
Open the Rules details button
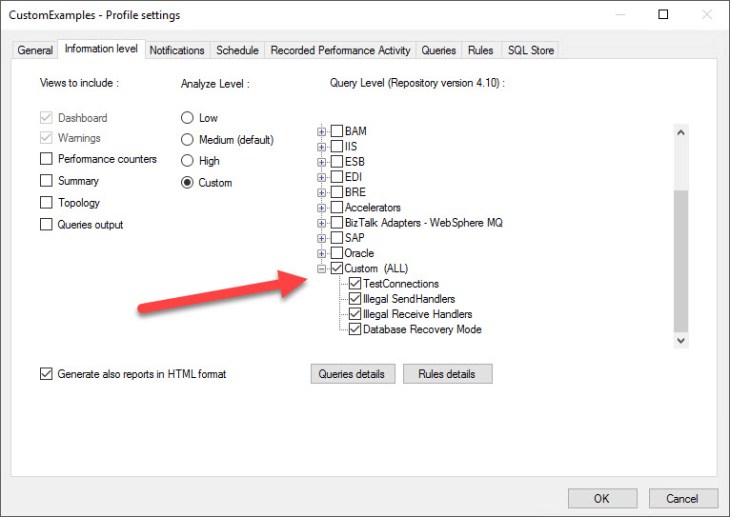(x=447, y=374)
